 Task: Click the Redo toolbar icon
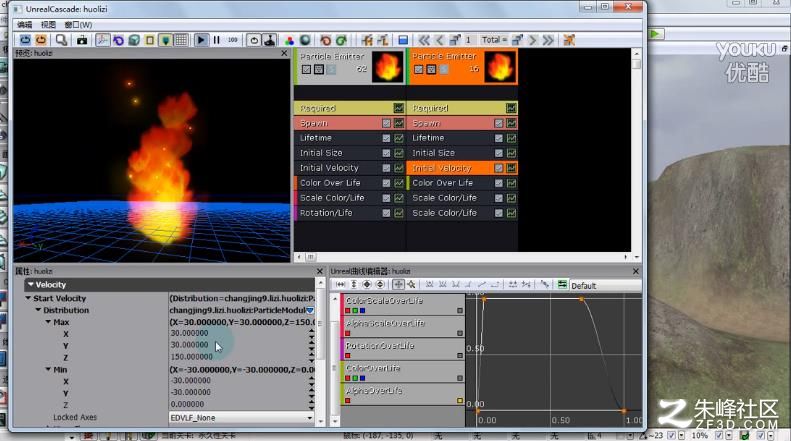click(342, 40)
